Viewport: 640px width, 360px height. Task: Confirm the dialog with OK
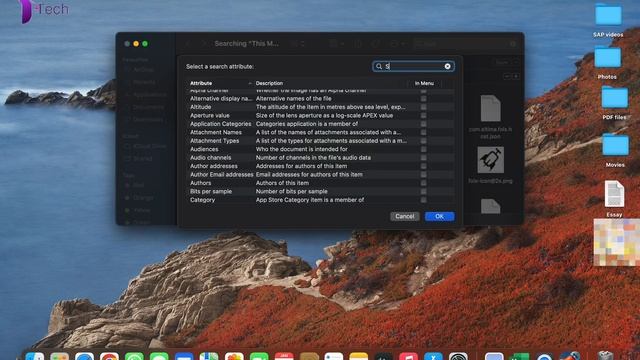click(439, 216)
